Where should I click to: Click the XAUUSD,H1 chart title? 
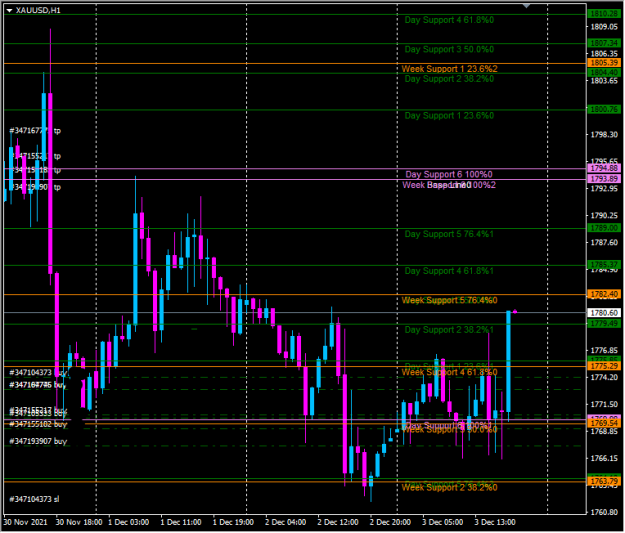pyautogui.click(x=38, y=10)
